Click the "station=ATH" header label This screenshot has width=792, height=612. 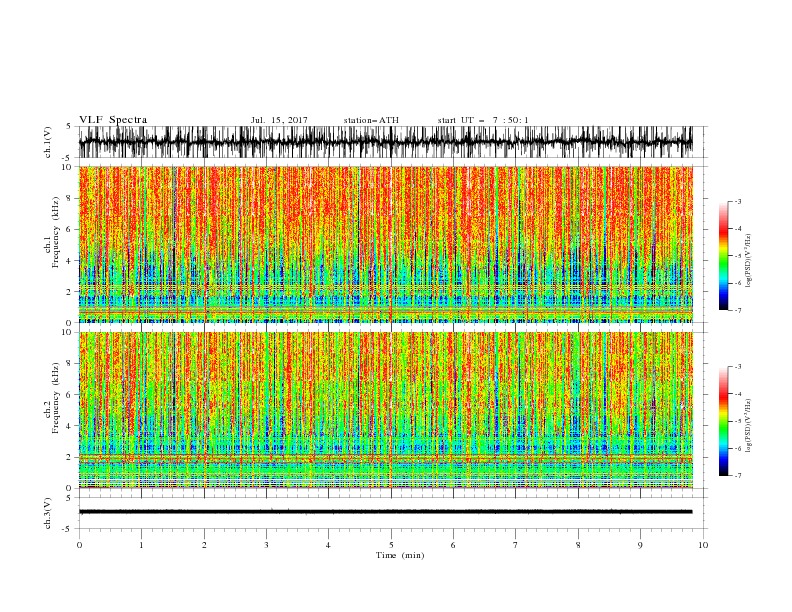tap(371, 120)
